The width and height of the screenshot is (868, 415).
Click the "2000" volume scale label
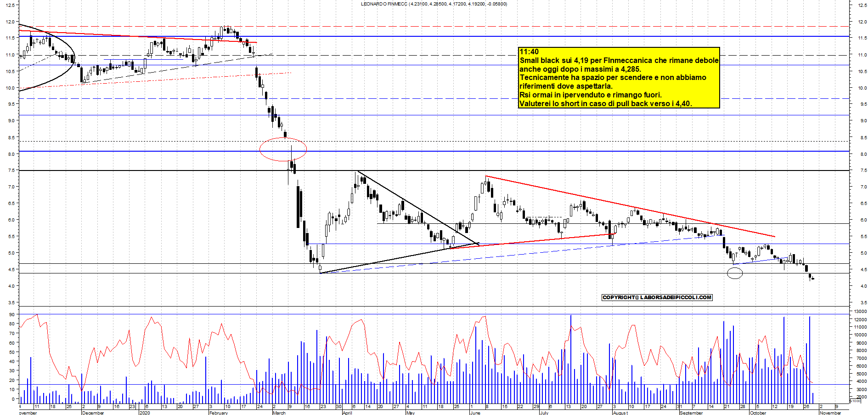(x=861, y=397)
